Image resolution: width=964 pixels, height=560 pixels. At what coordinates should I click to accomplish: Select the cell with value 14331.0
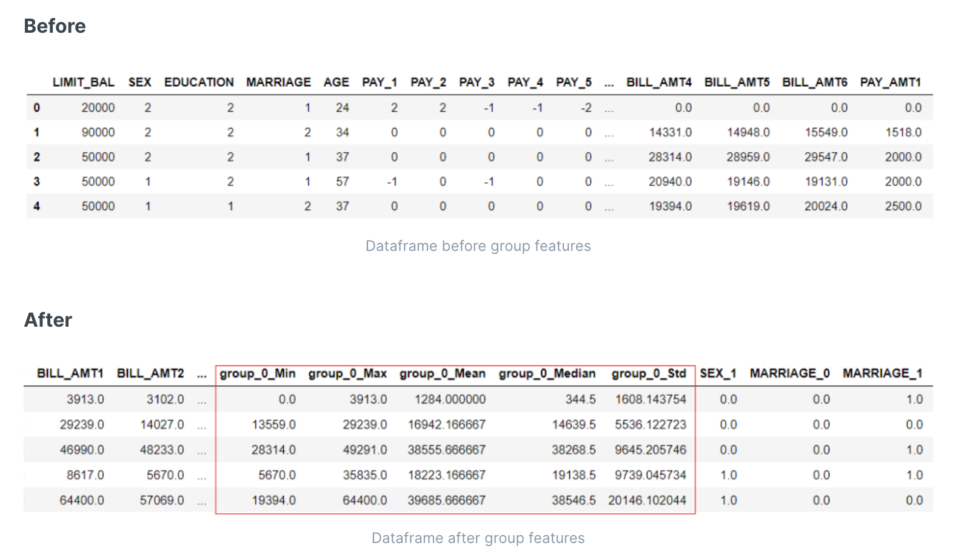point(670,132)
